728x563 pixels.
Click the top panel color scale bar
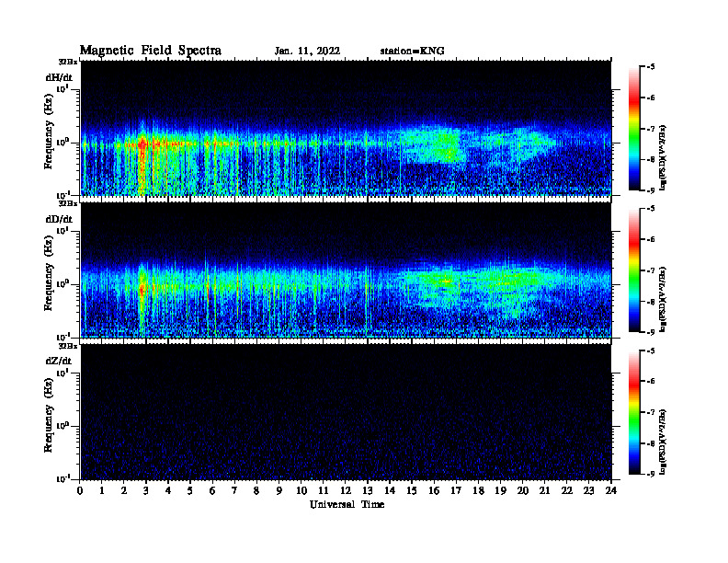(634, 129)
